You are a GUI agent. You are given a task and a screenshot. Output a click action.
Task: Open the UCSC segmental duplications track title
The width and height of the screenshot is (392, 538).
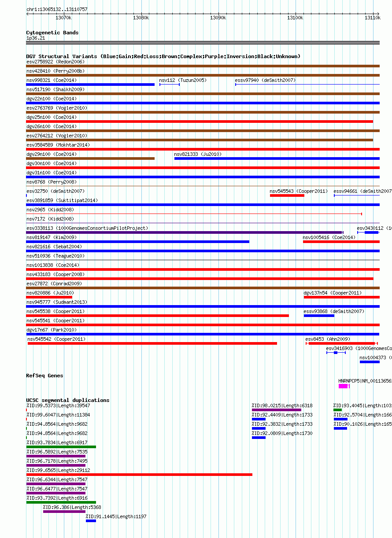[x=68, y=400]
